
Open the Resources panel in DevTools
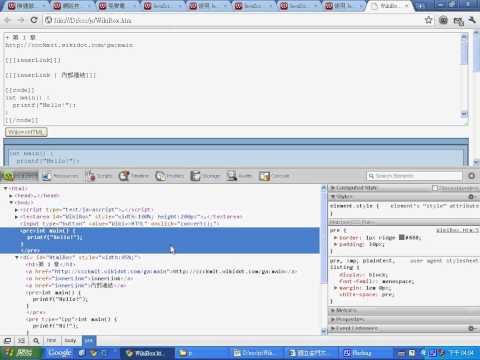coord(60,176)
